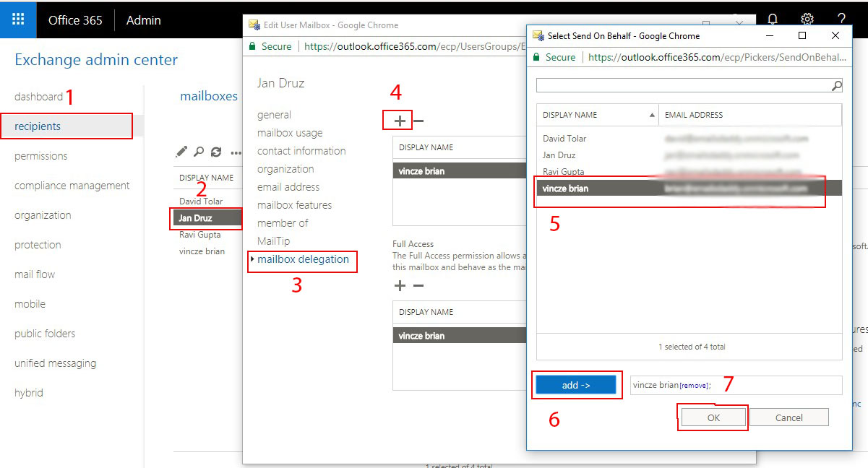This screenshot has height=468, width=868.
Task: Click the search input field in picker dialog
Action: tap(682, 86)
